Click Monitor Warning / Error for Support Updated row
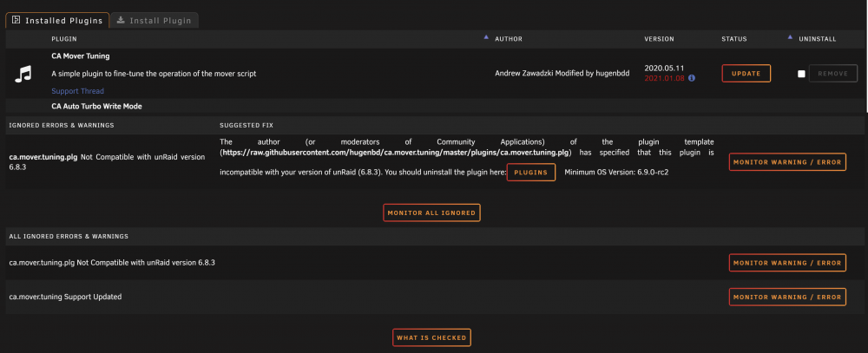The image size is (868, 353). tap(787, 297)
